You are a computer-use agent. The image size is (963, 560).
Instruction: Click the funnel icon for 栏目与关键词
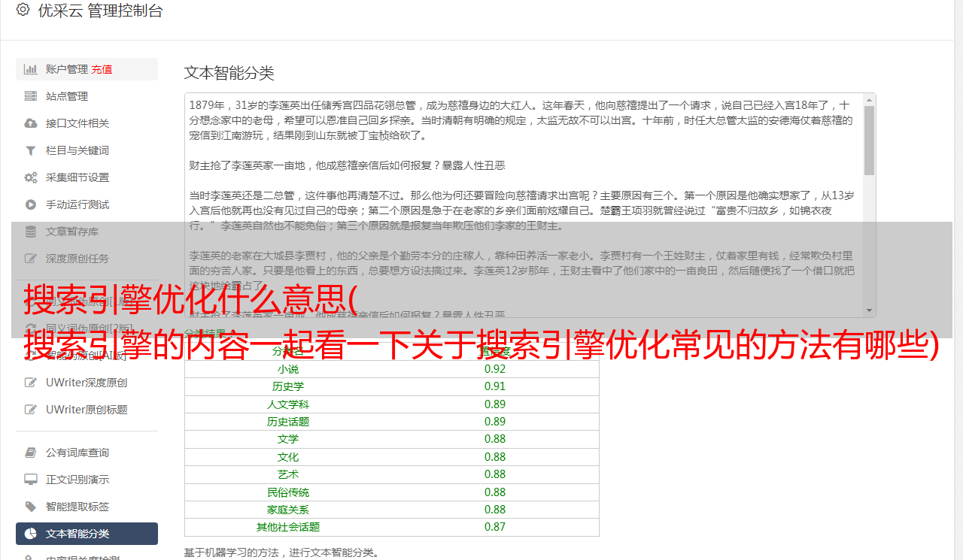(x=31, y=150)
